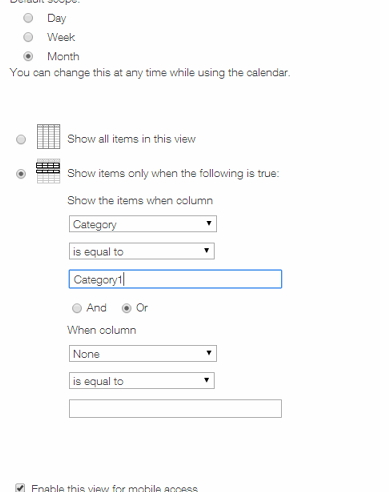Select the And filter condition radio

pos(77,308)
